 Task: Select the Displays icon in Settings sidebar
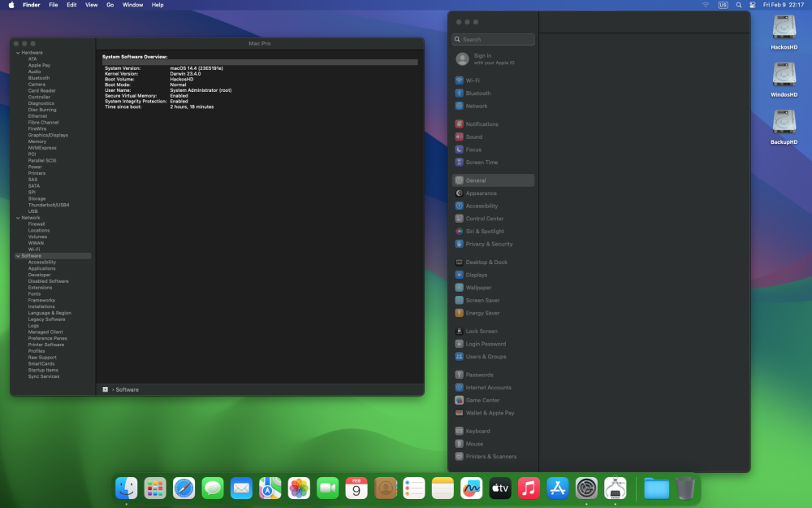(x=459, y=275)
